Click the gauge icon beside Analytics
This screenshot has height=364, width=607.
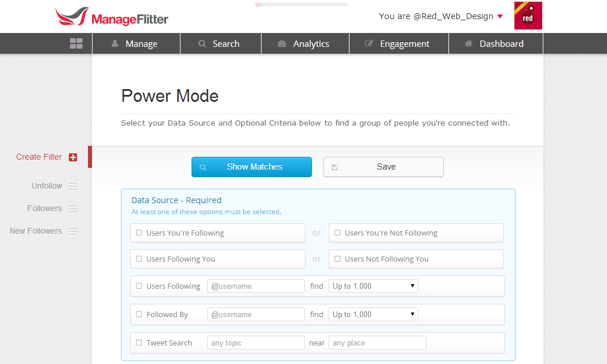click(x=282, y=44)
